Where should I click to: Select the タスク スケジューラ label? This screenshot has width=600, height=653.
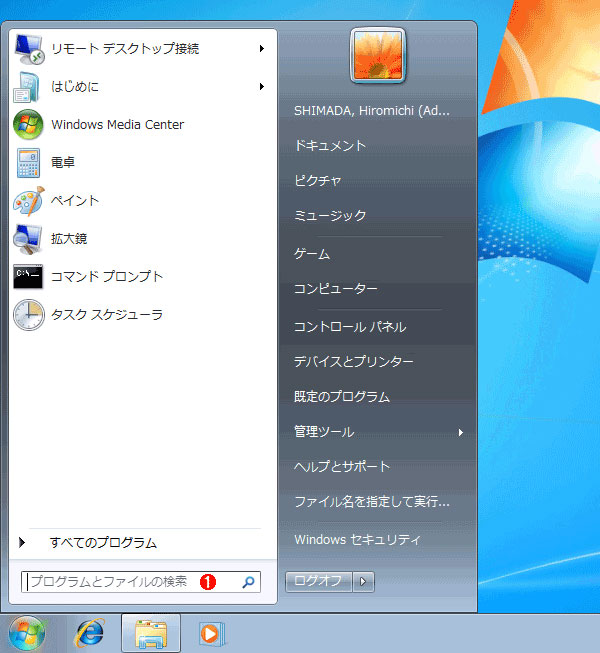click(107, 314)
